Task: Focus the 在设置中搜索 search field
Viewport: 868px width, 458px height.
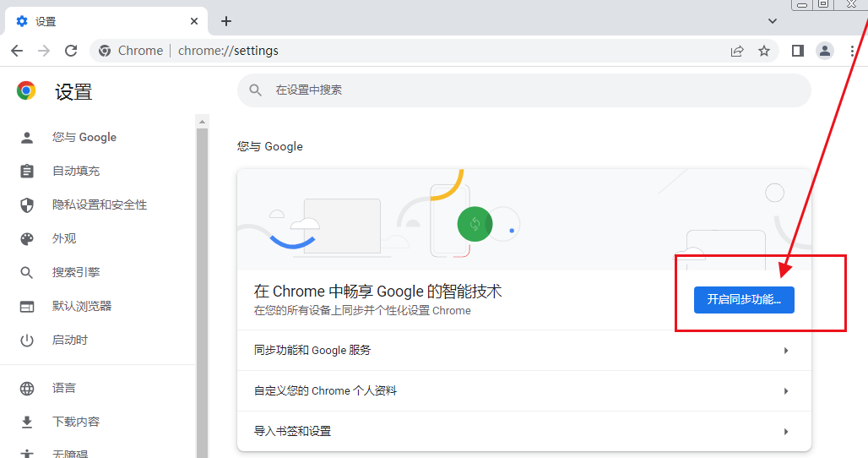Action: point(524,90)
